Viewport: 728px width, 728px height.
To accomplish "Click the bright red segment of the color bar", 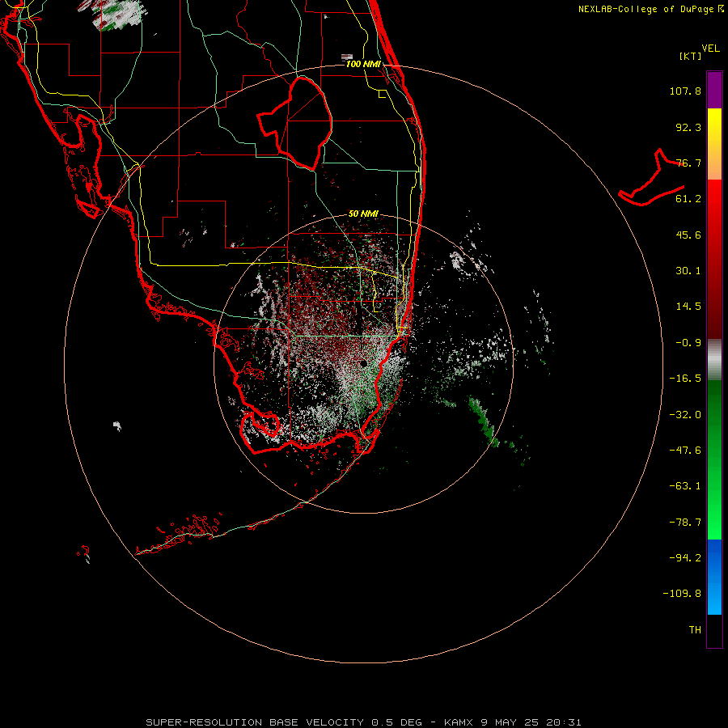I will 714,200.
